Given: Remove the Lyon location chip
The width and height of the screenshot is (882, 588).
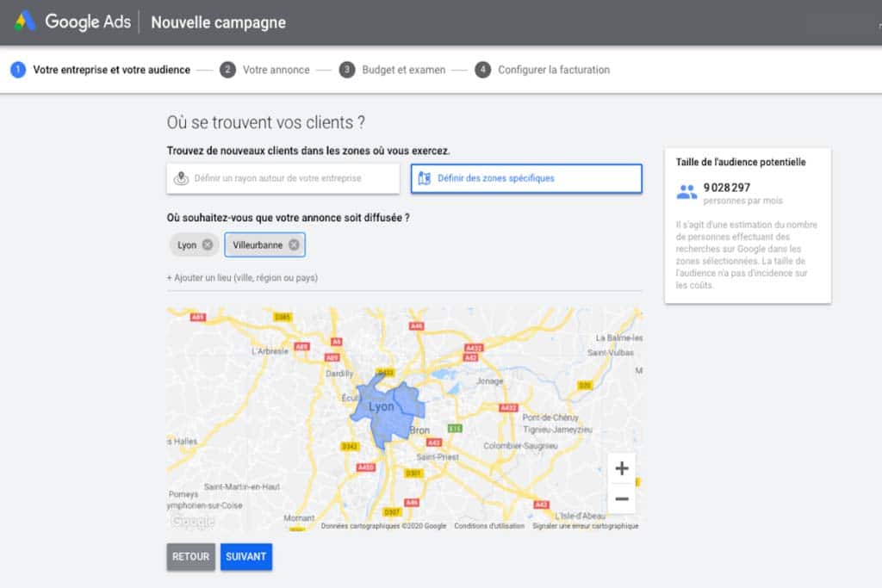Looking at the screenshot, I should pyautogui.click(x=208, y=244).
